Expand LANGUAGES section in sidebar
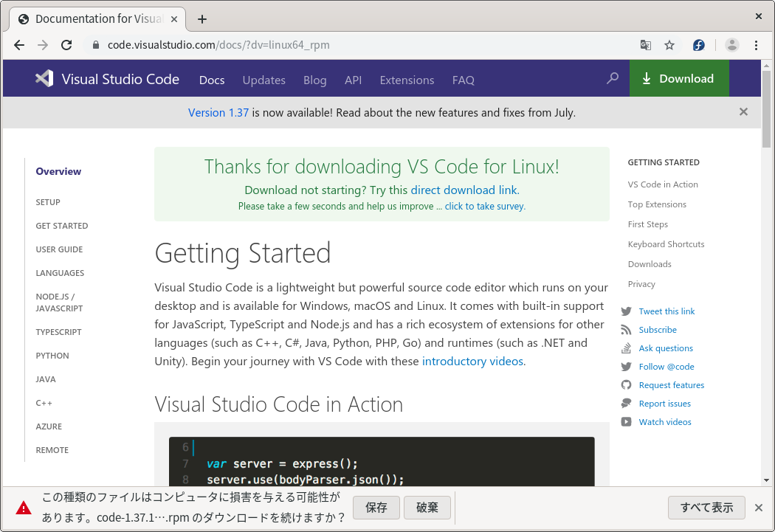The image size is (775, 532). 60,273
